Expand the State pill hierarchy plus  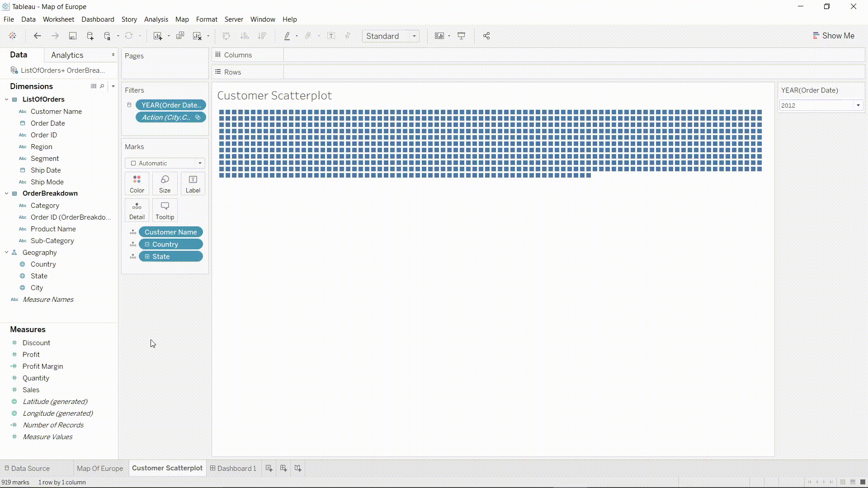[x=147, y=257]
